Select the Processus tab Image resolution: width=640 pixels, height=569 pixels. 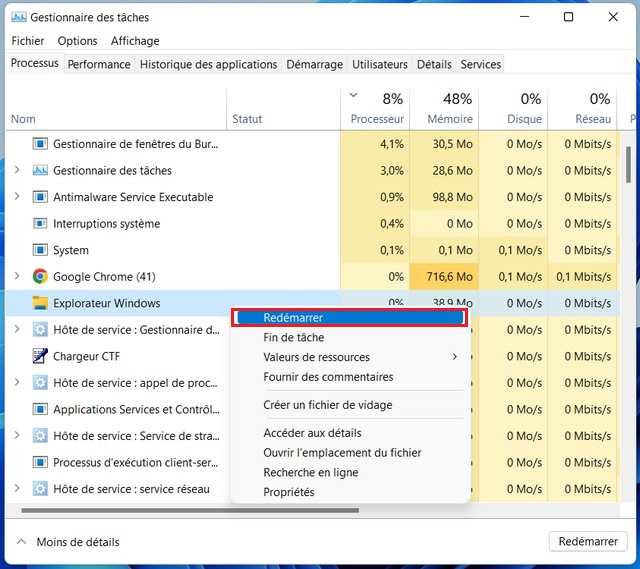tap(35, 63)
